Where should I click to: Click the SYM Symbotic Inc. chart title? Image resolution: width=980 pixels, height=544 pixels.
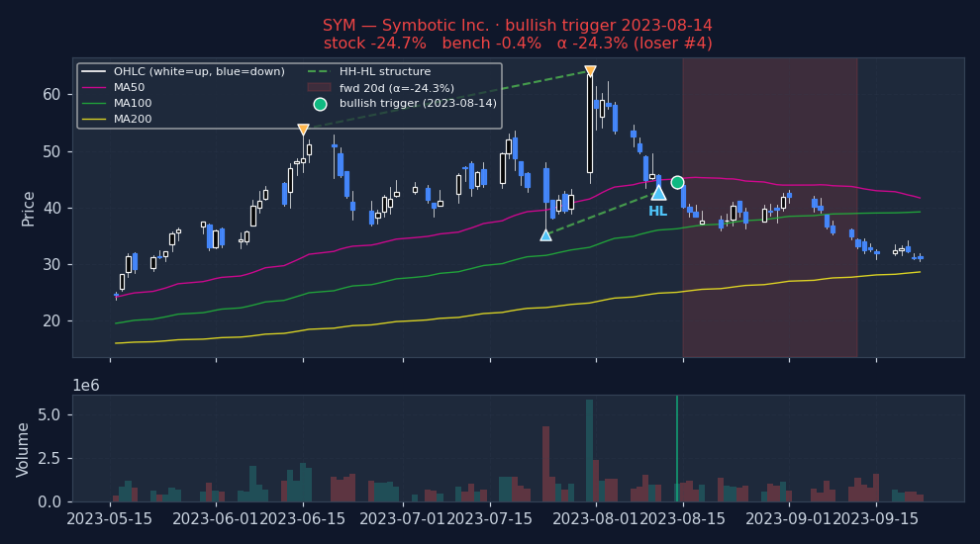pyautogui.click(x=517, y=26)
